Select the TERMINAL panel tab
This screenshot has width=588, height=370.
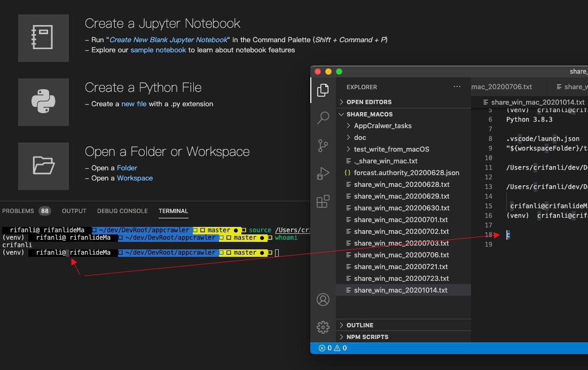point(173,211)
